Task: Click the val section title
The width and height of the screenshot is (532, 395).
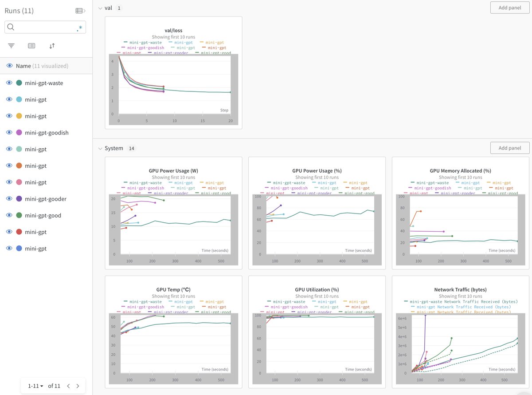Action: click(x=109, y=8)
